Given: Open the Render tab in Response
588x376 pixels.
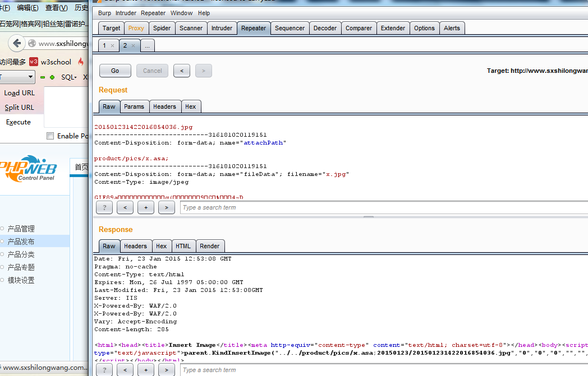Looking at the screenshot, I should pos(210,246).
